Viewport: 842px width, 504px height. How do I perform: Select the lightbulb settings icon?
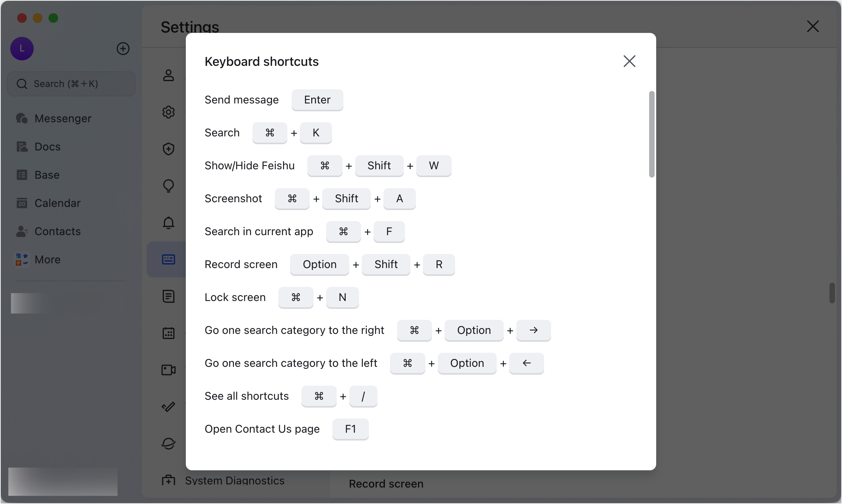point(168,186)
